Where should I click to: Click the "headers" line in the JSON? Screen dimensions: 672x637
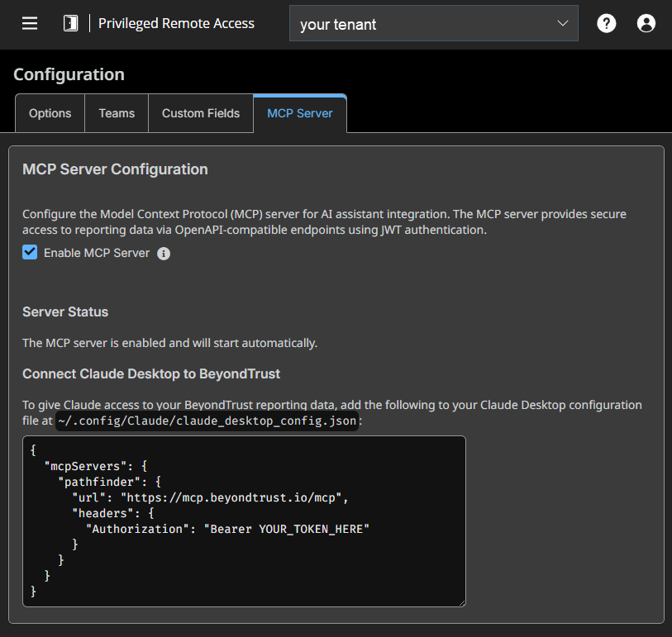(x=113, y=513)
